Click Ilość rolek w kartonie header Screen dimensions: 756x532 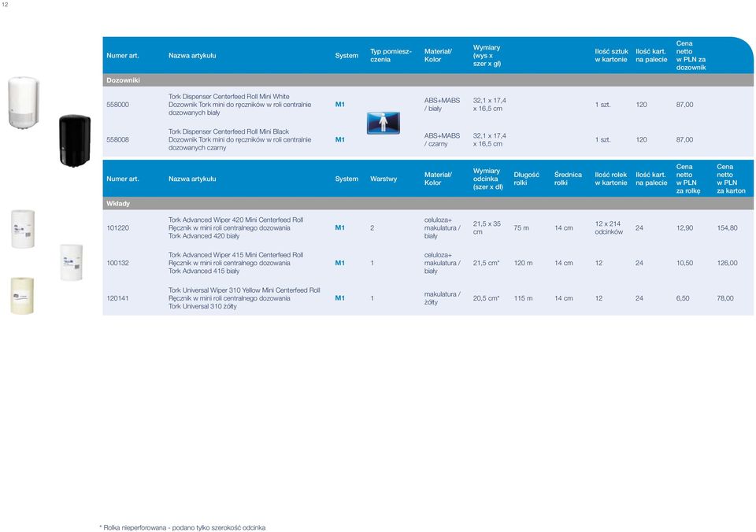tap(611, 179)
